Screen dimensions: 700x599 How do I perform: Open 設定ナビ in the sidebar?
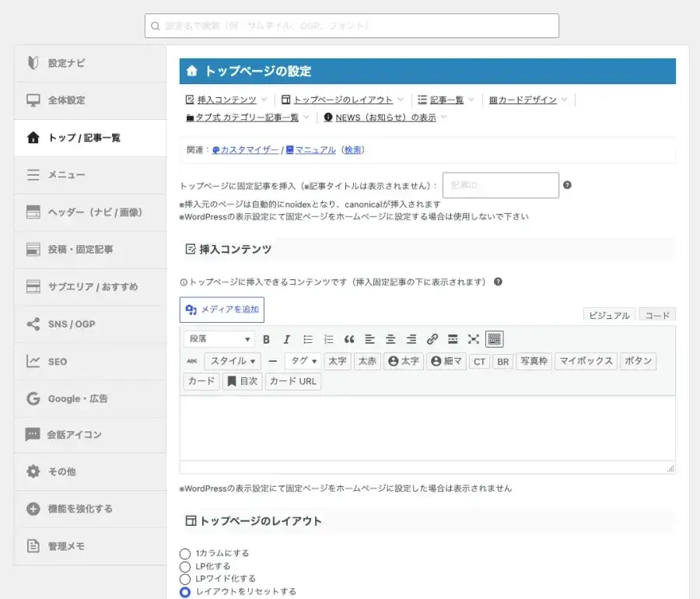pos(90,63)
